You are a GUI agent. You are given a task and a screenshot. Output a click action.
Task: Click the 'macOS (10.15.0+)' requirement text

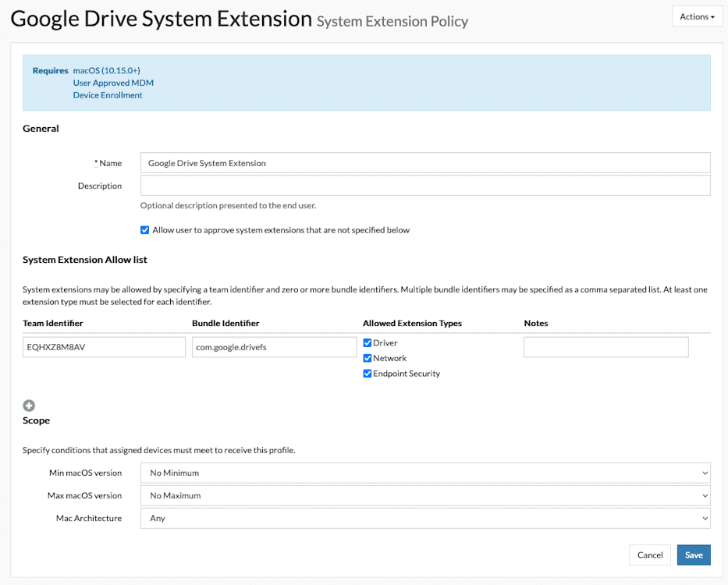point(107,70)
